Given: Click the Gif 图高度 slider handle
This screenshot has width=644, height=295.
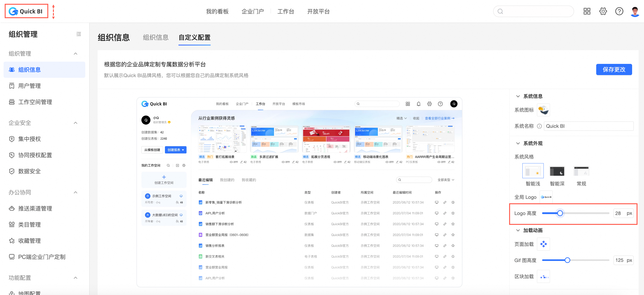Looking at the screenshot, I should (567, 260).
